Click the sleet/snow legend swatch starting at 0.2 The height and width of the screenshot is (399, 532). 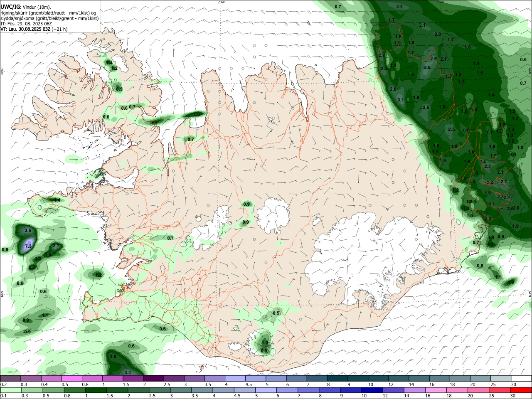coord(10,378)
